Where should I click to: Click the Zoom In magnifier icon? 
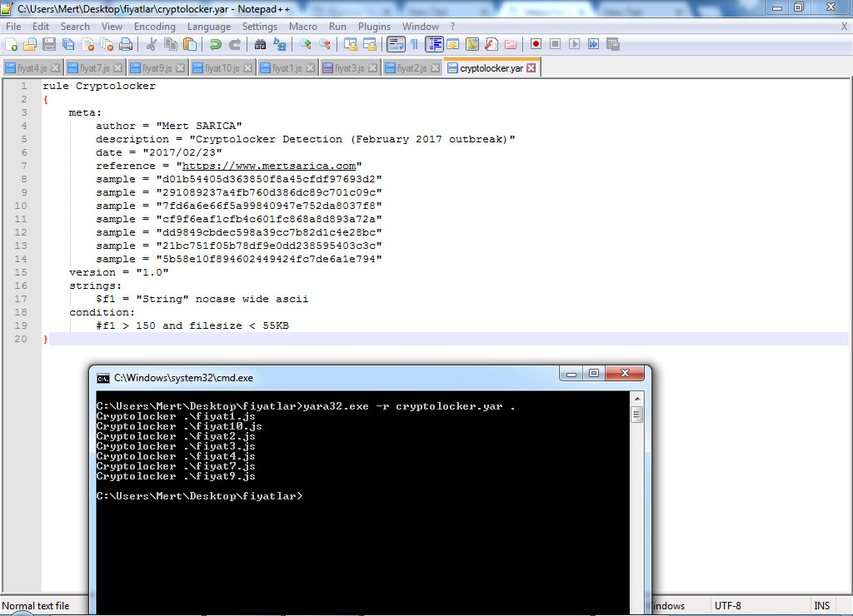[x=305, y=45]
